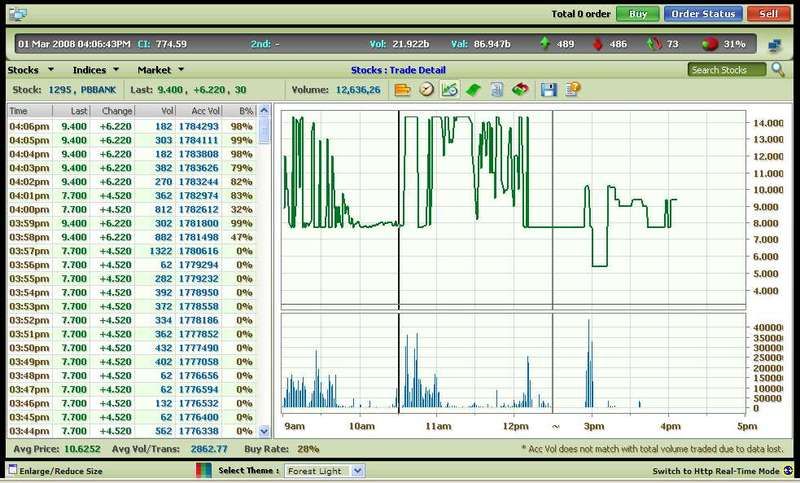Click the Volume value 12,636,26
800x483 pixels.
point(358,90)
